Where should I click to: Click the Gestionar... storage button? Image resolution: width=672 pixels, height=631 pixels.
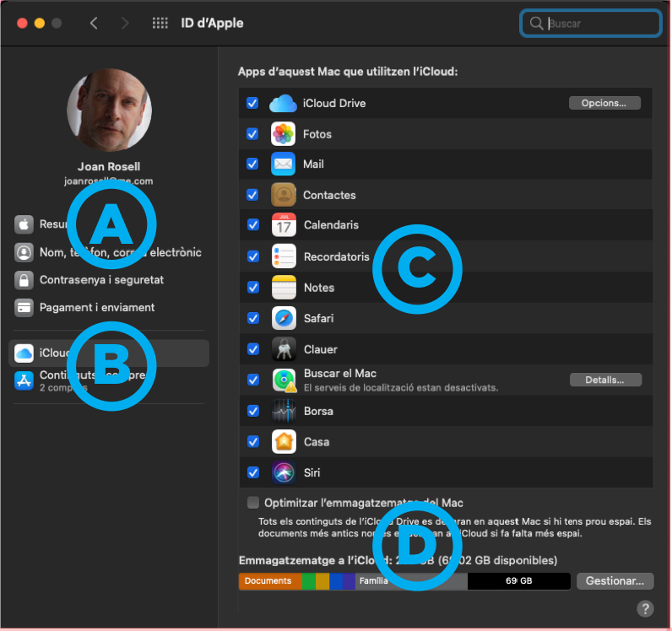point(615,581)
